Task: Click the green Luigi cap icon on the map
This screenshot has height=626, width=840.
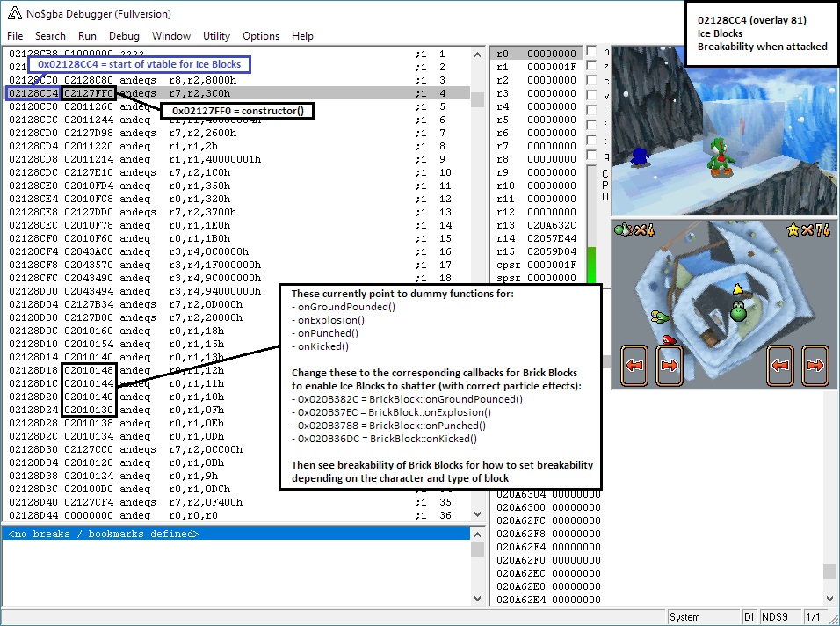Action: tap(661, 317)
